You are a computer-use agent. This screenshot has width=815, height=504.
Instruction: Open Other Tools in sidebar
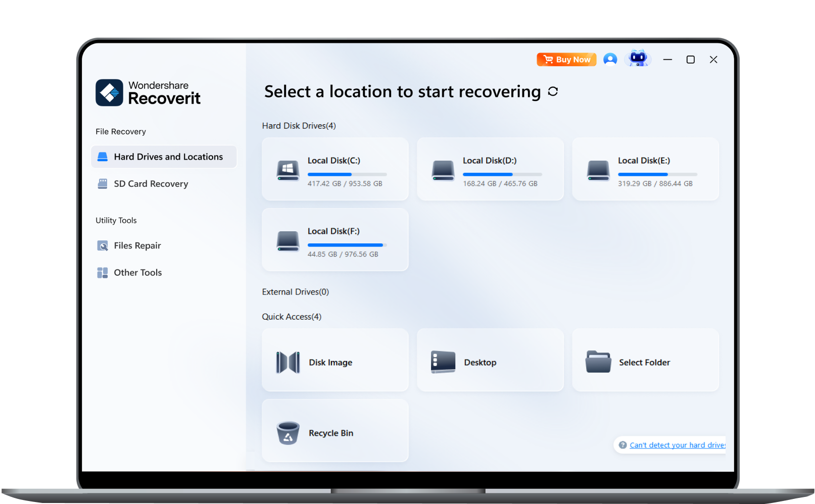tap(137, 273)
